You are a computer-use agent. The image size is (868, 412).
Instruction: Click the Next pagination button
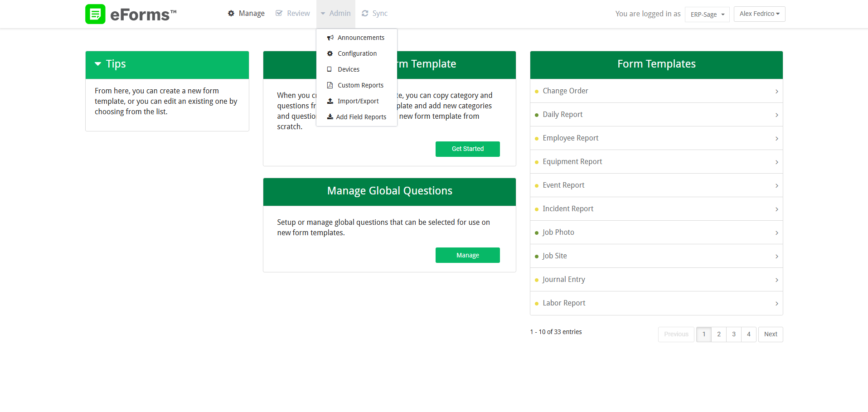(771, 334)
